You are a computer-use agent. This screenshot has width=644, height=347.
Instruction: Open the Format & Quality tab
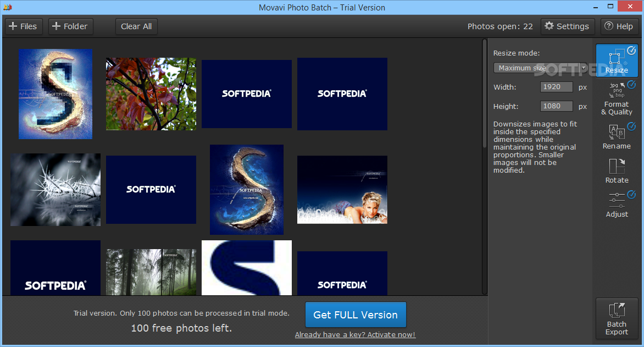click(x=617, y=98)
